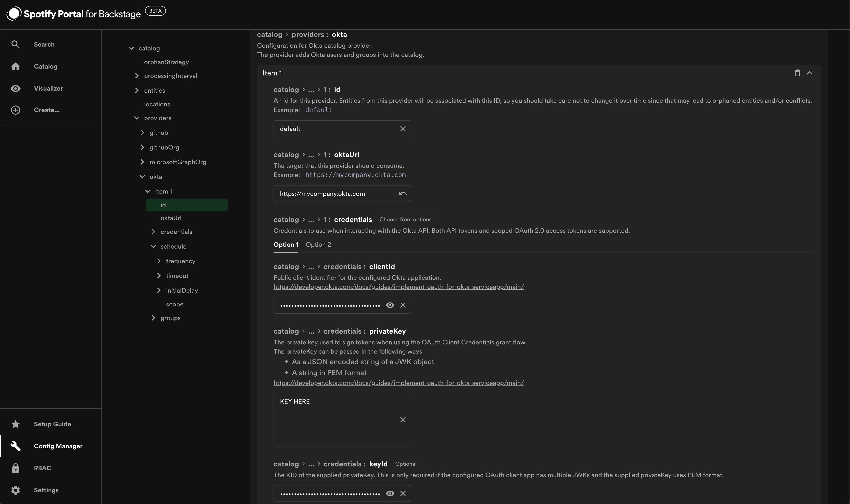Select scope in the tree
Image resolution: width=850 pixels, height=504 pixels.
175,304
